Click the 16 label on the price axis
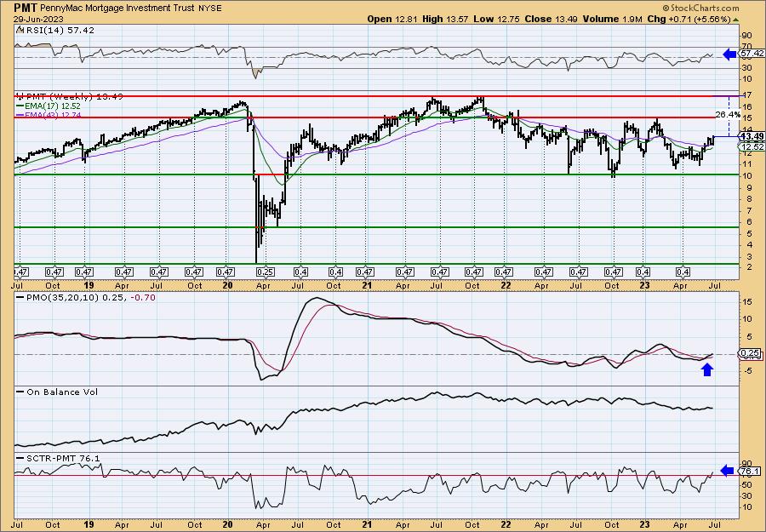The width and height of the screenshot is (766, 532). pyautogui.click(x=747, y=107)
